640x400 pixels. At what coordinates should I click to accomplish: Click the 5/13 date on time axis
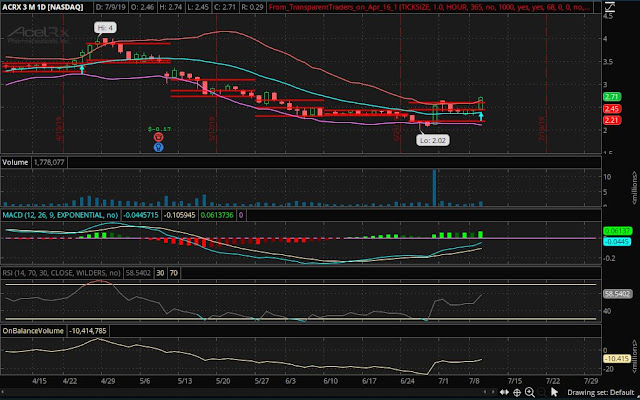pos(184,381)
